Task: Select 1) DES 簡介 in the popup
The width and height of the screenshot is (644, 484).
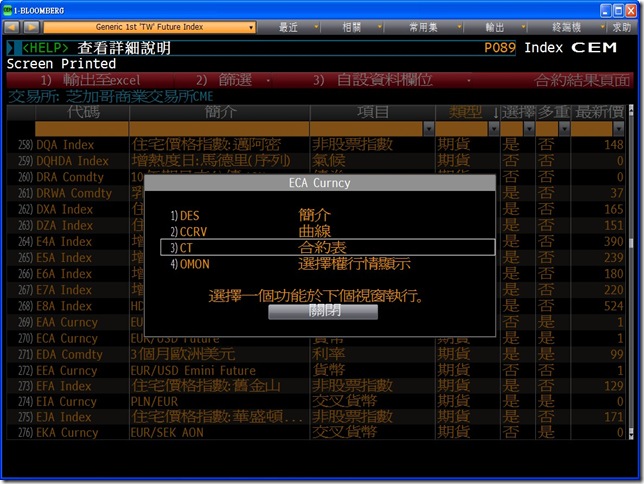Action: point(327,215)
